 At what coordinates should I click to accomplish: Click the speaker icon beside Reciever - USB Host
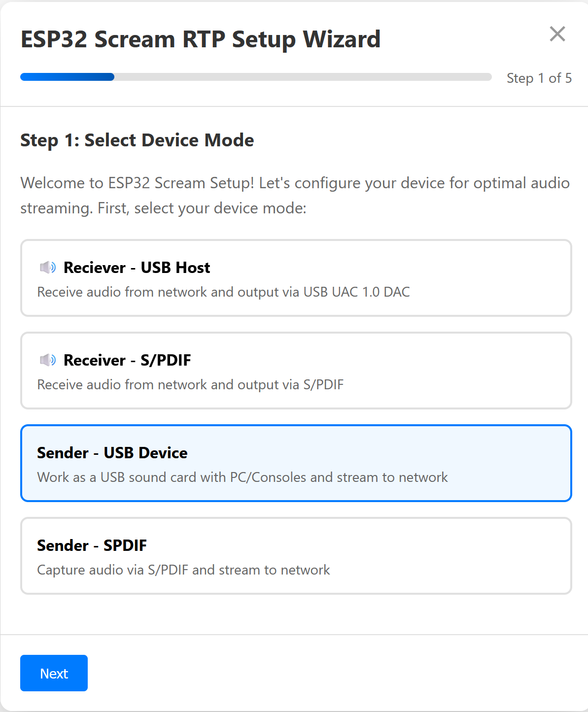click(48, 268)
